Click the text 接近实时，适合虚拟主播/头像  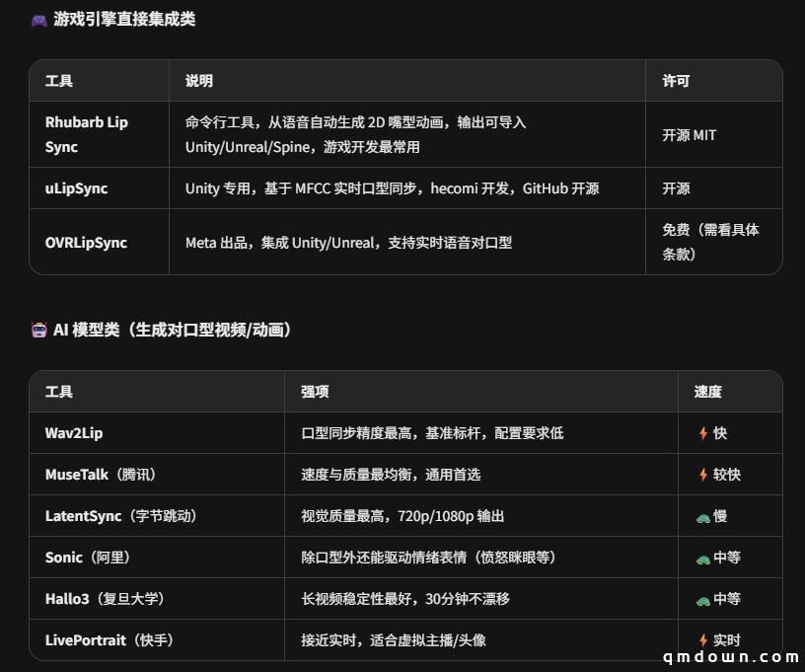[x=394, y=640]
